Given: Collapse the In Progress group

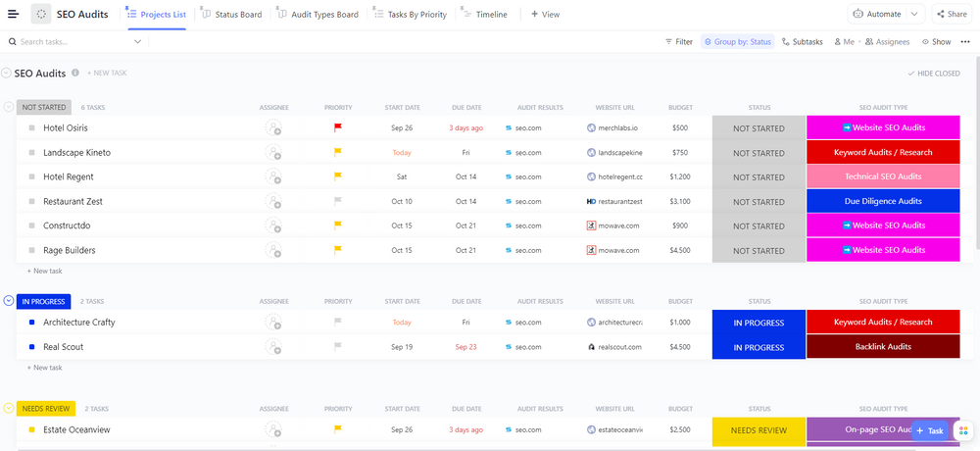Looking at the screenshot, I should 9,301.
